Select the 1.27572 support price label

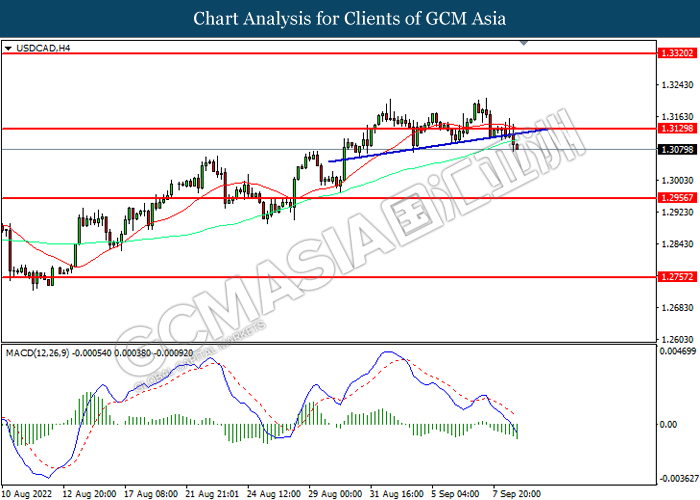click(x=677, y=277)
